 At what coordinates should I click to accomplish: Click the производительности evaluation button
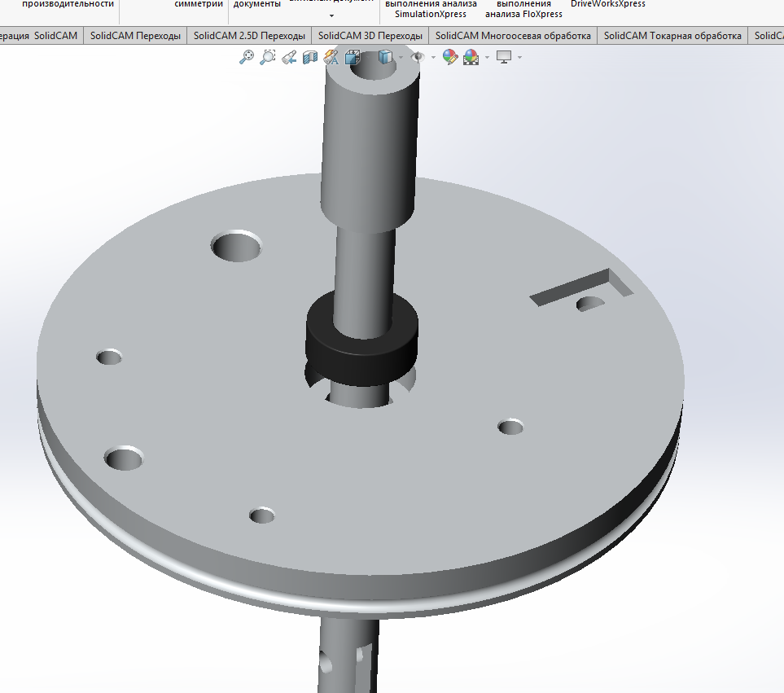68,4
